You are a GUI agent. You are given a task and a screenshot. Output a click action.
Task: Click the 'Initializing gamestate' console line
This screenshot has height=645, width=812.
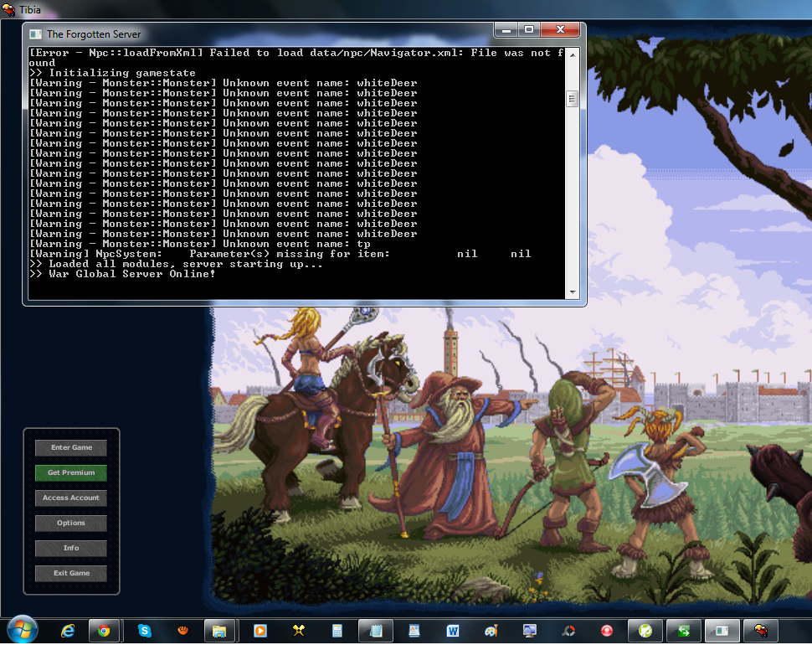pos(112,73)
